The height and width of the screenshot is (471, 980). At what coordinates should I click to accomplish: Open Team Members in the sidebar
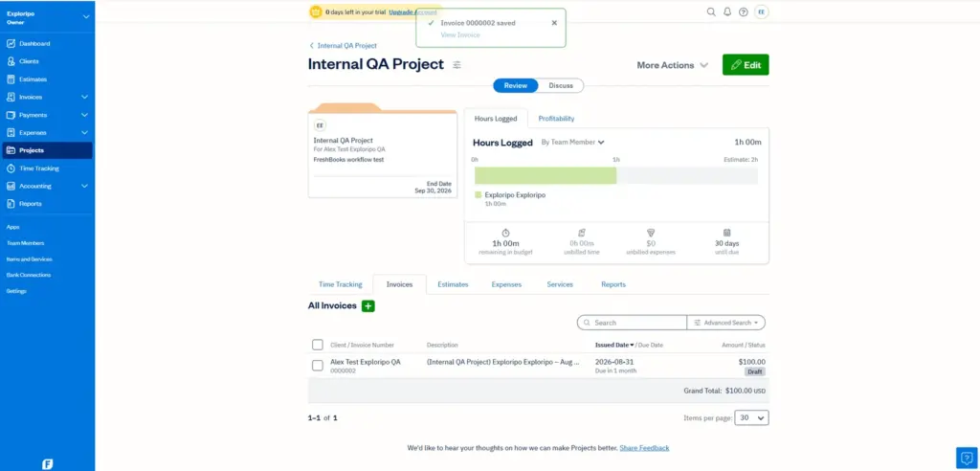click(x=25, y=243)
